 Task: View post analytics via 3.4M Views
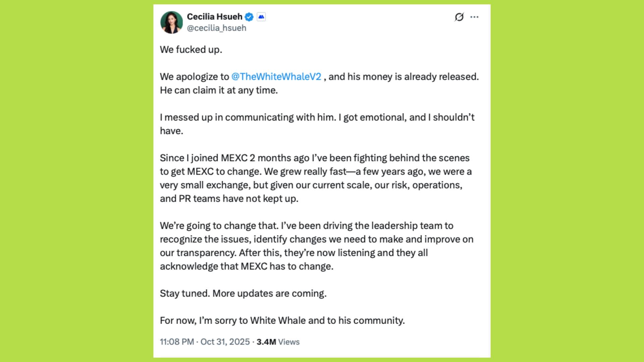[278, 342]
